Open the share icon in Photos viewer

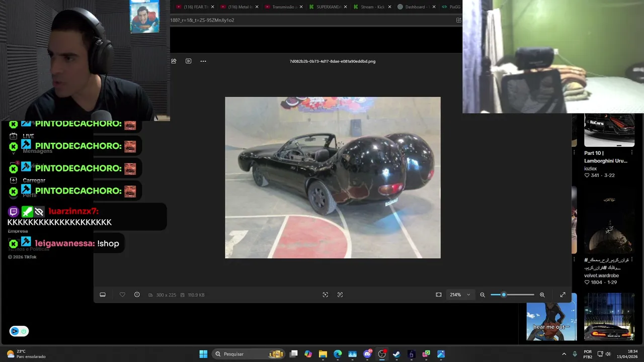coord(174,61)
